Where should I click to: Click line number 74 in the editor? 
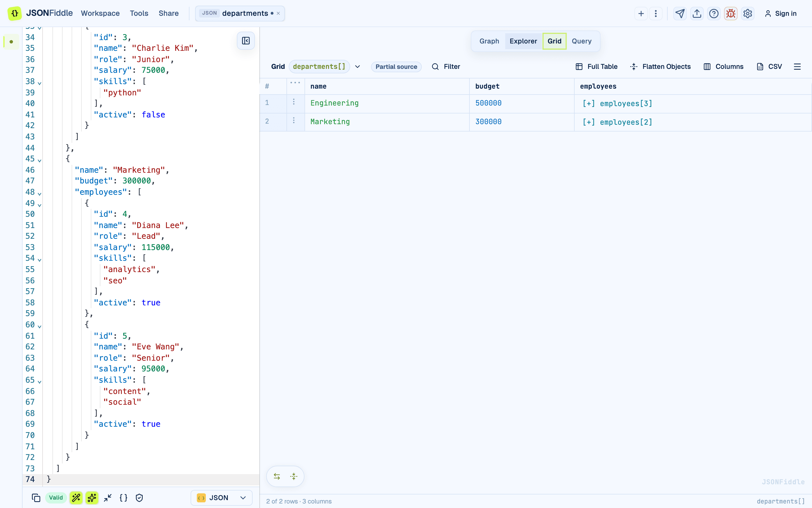coord(30,479)
